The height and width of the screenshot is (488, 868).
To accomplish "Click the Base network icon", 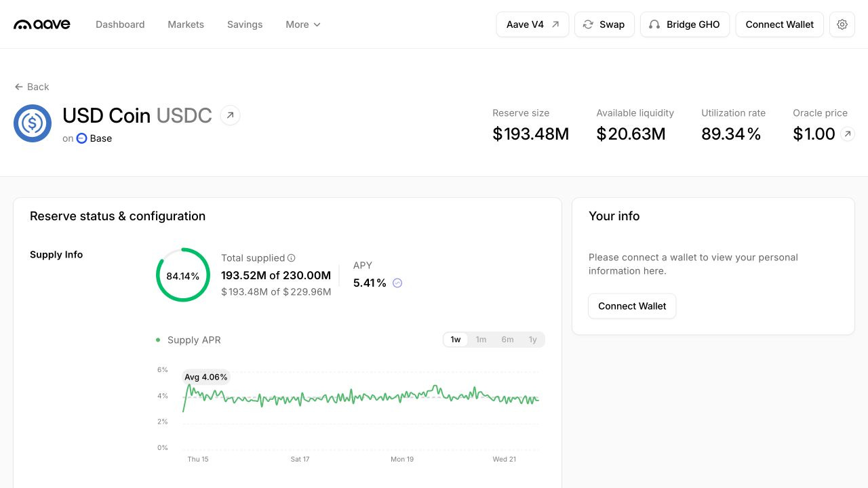I will pyautogui.click(x=81, y=138).
